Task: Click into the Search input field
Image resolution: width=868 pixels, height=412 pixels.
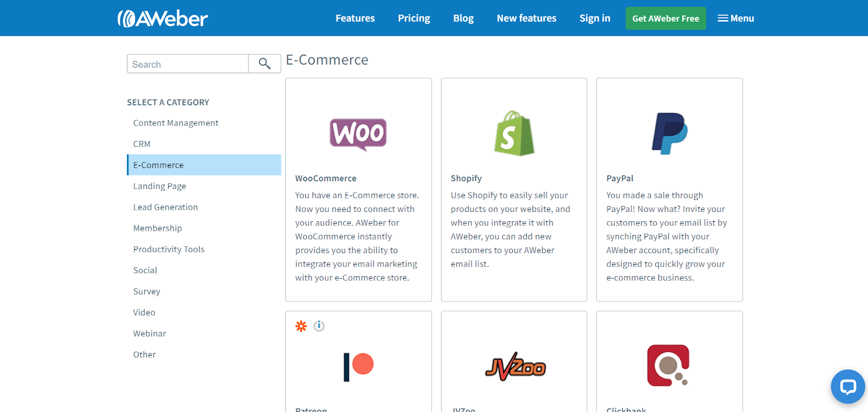Action: click(188, 63)
